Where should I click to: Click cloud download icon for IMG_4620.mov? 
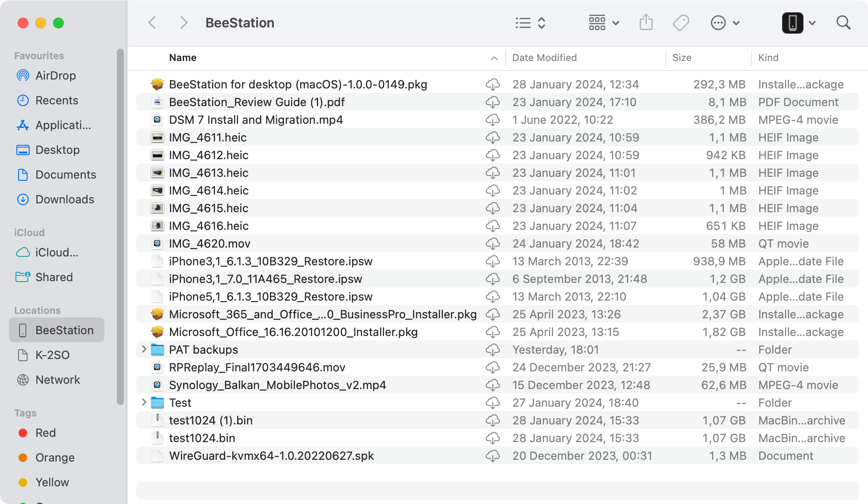point(493,244)
